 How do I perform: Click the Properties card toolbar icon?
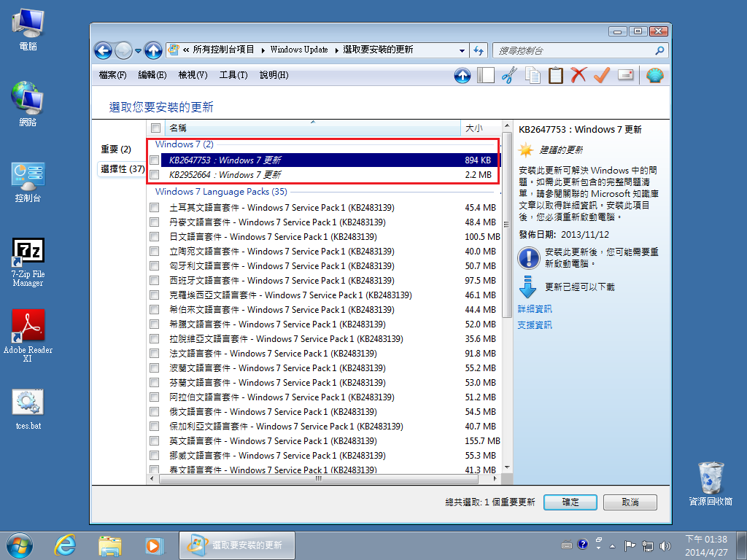[x=625, y=75]
